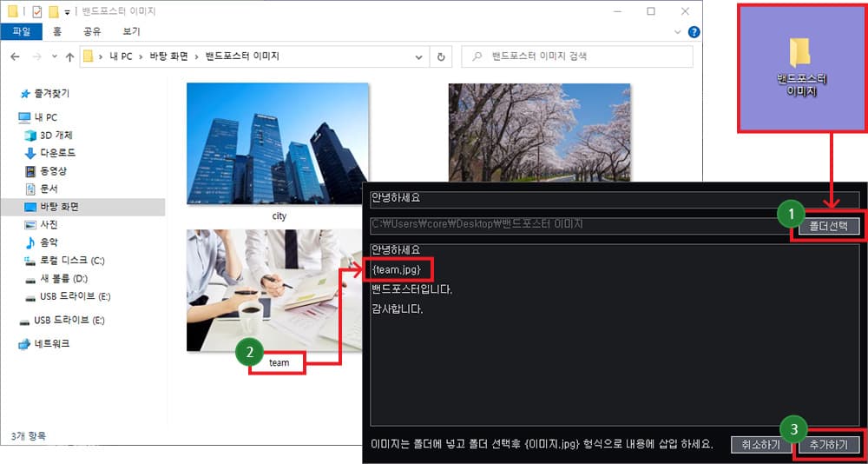
Task: Open recent locations dropdown arrow
Action: coord(54,56)
